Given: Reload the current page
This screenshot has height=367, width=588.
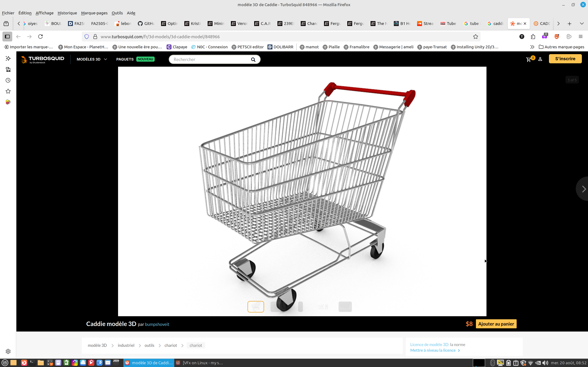Looking at the screenshot, I should point(41,37).
